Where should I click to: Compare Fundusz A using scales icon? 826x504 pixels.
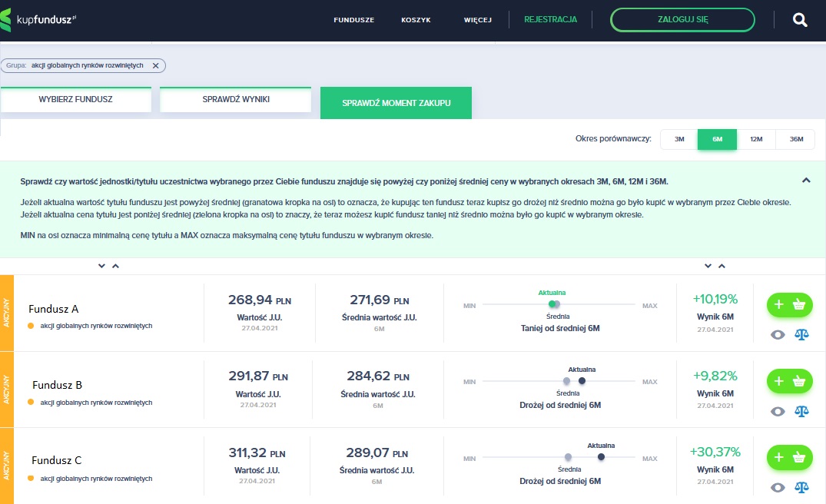point(801,334)
